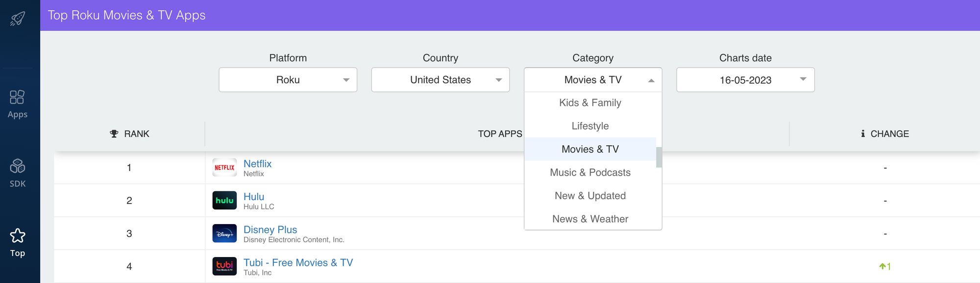Open the Hulu app link
Viewport: 980px width, 283px height.
(254, 197)
